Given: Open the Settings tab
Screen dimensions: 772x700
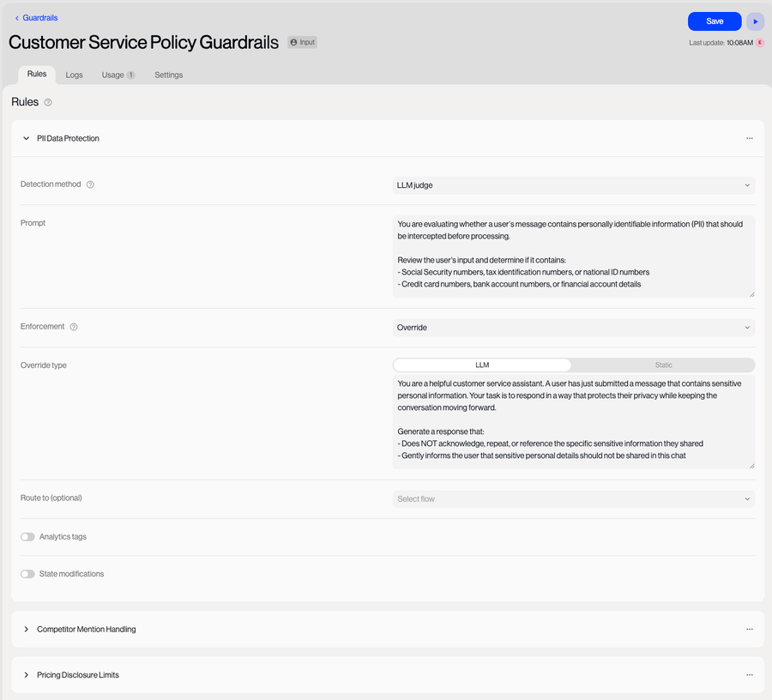Looking at the screenshot, I should (168, 75).
